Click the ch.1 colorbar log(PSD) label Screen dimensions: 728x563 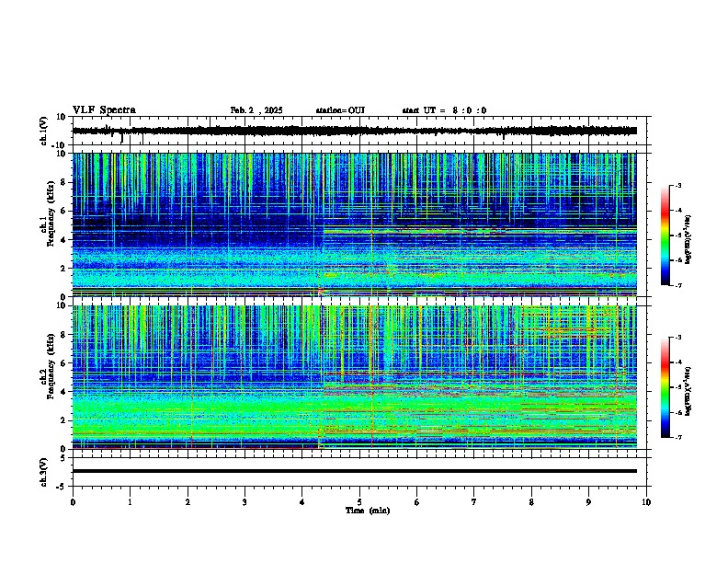[x=688, y=240]
